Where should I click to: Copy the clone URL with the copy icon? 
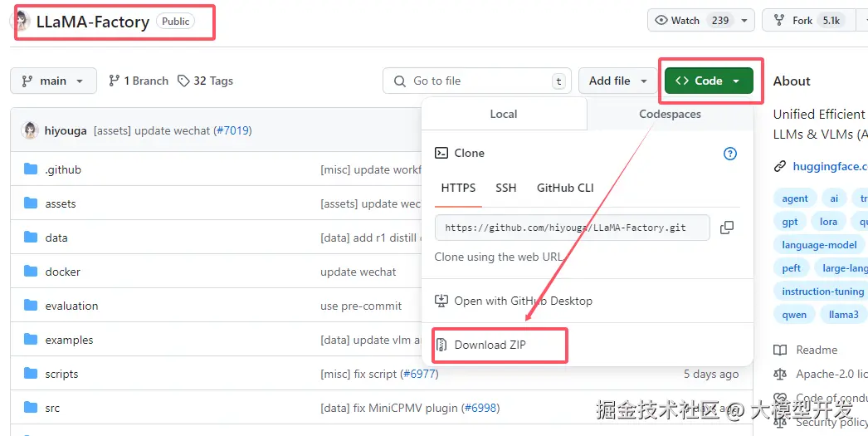pos(727,228)
